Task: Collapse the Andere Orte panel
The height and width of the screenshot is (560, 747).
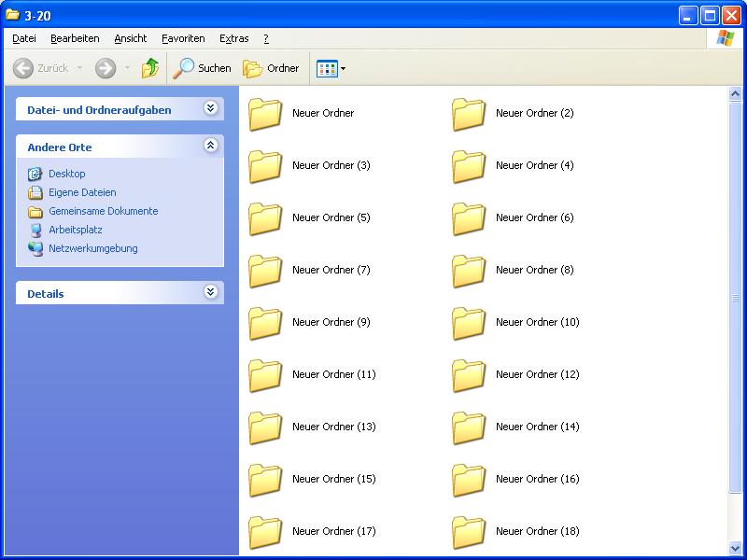Action: [x=211, y=146]
